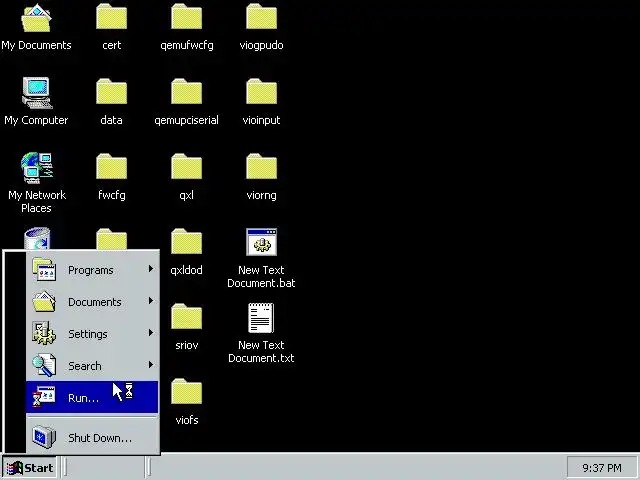Click the "New Text Document.txt" label
640x480 pixels.
click(261, 352)
